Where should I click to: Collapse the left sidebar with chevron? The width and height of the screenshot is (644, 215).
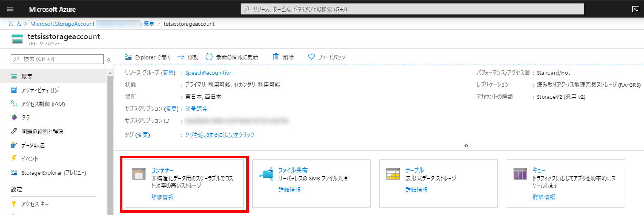click(x=109, y=60)
